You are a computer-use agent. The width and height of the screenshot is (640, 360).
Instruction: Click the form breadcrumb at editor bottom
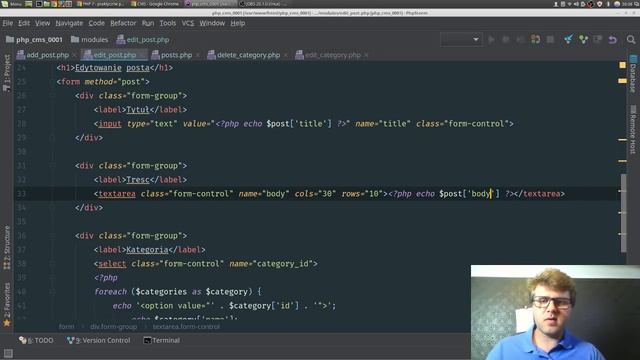[67, 327]
